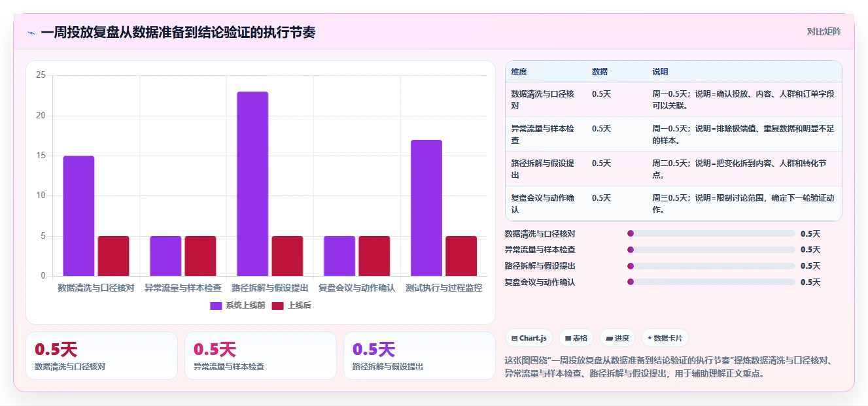Screen dimensions: 868x406
Task: Toggle the 系统上线前 legend swatch
Action: point(217,305)
